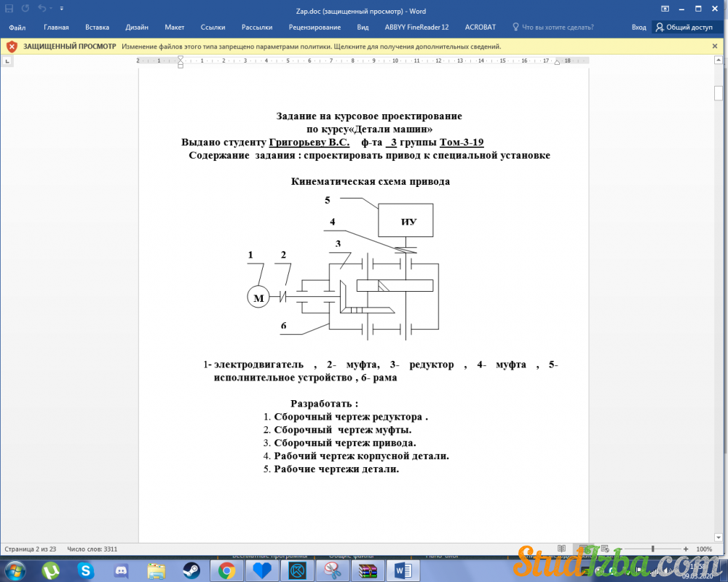Open the ACROBAT ribbon tab
This screenshot has width=728, height=582.
click(480, 28)
